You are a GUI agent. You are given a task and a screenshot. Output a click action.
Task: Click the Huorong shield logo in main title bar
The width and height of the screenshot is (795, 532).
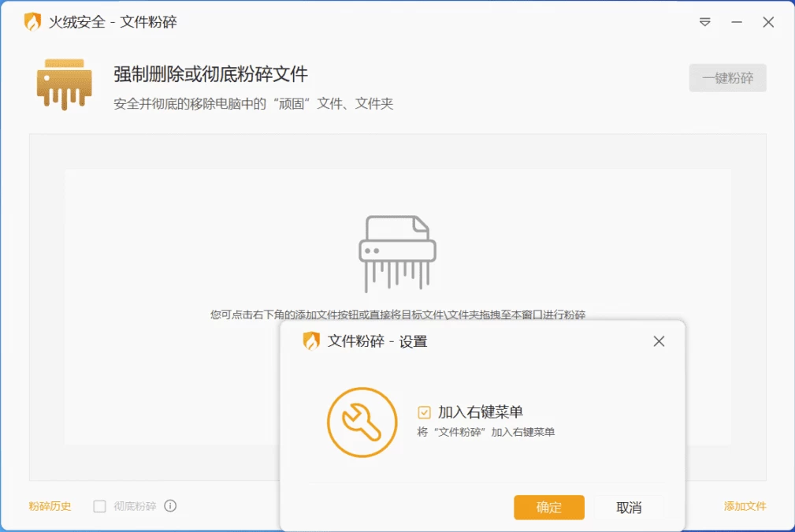tap(32, 22)
